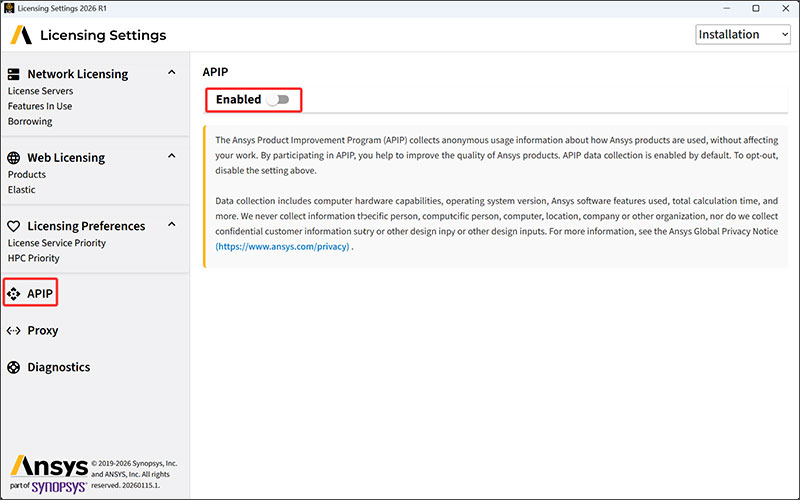The image size is (800, 500).
Task: Click the Ansys logo in header
Action: (20, 35)
